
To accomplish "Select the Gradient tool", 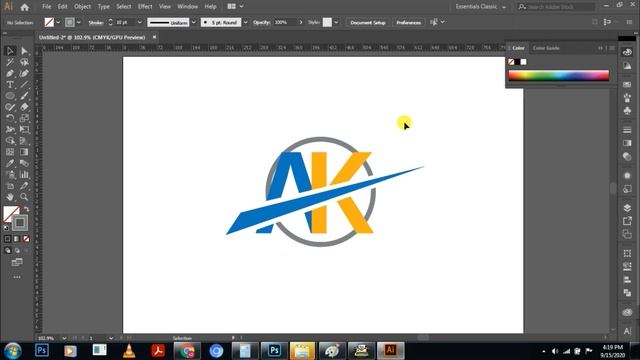I will pyautogui.click(x=24, y=152).
